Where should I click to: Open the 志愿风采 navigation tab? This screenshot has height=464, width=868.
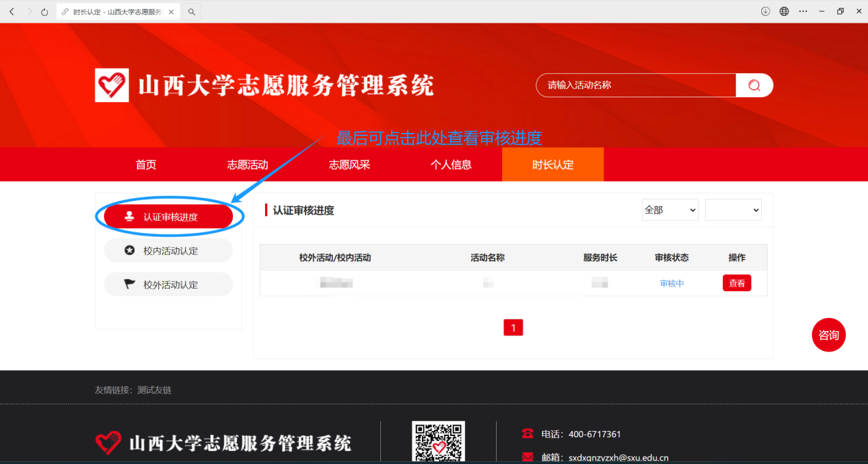pos(349,164)
